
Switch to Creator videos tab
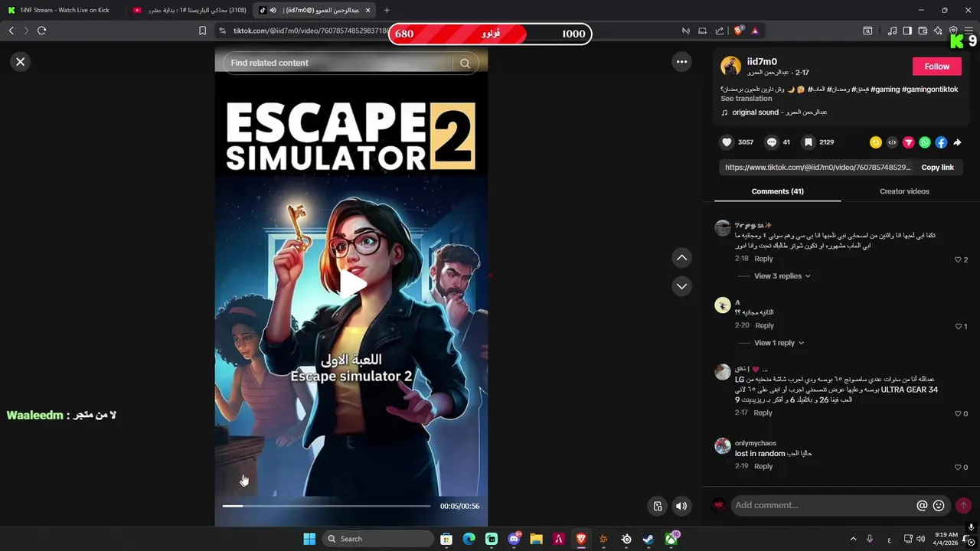[x=904, y=191]
